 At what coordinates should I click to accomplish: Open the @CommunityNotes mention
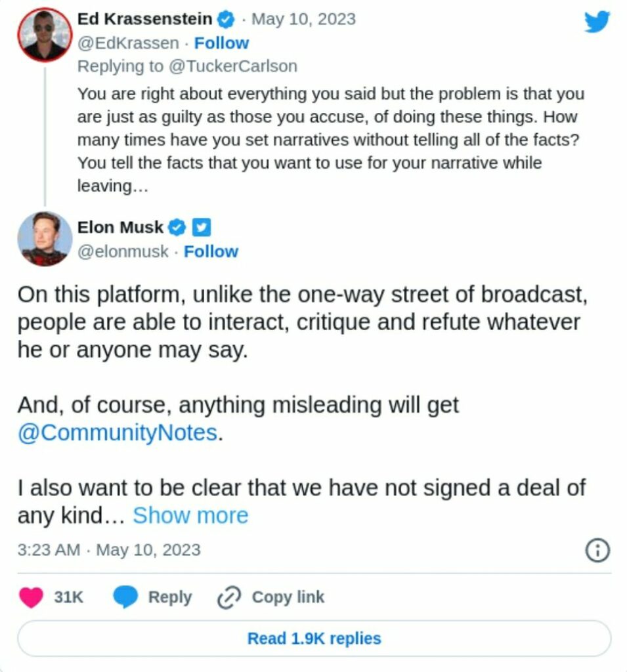pos(118,433)
